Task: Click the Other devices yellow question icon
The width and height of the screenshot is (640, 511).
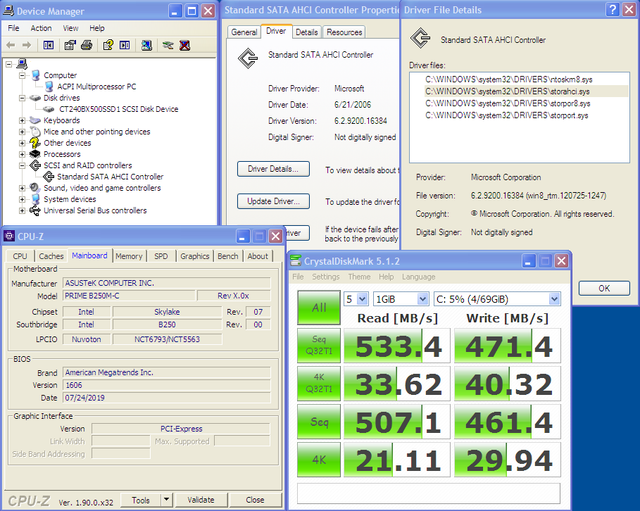Action: pyautogui.click(x=35, y=143)
